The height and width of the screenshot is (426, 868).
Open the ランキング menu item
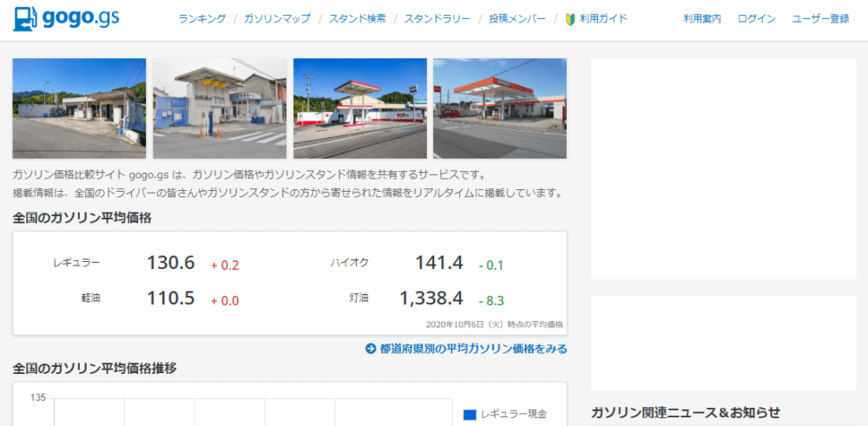click(x=202, y=19)
